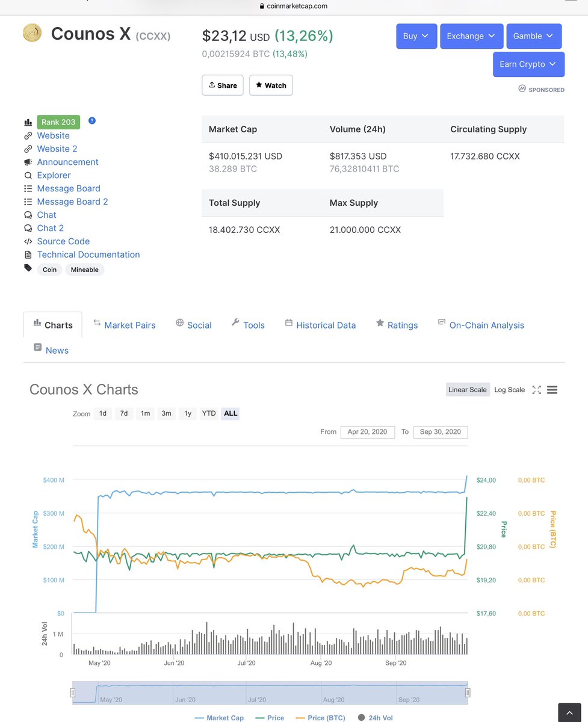Click the fullscreen chart icon
588x722 pixels.
point(536,390)
